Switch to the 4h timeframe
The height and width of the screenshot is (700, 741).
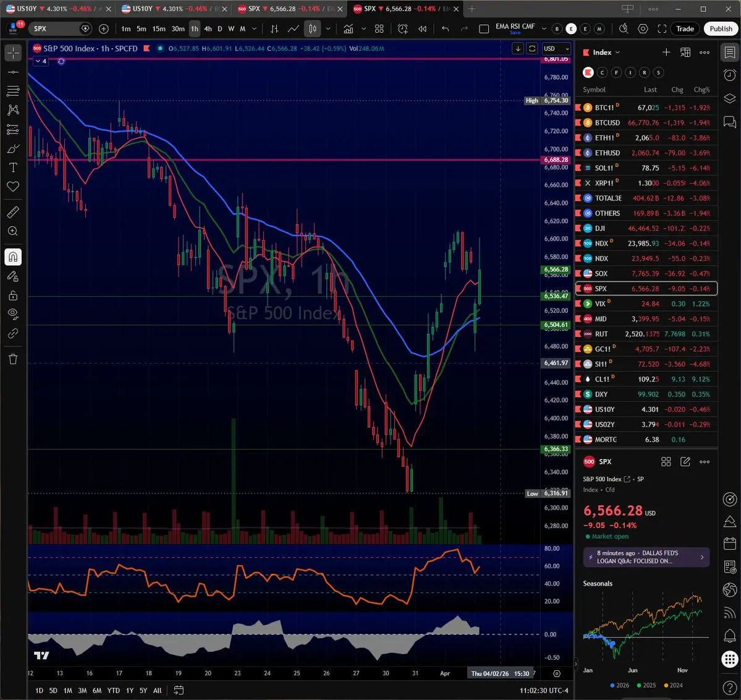click(208, 29)
